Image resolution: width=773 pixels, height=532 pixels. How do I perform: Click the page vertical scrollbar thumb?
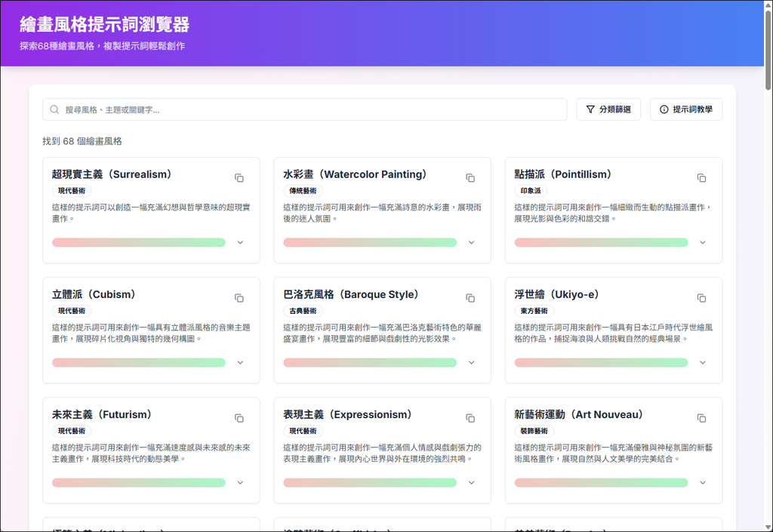(768, 49)
